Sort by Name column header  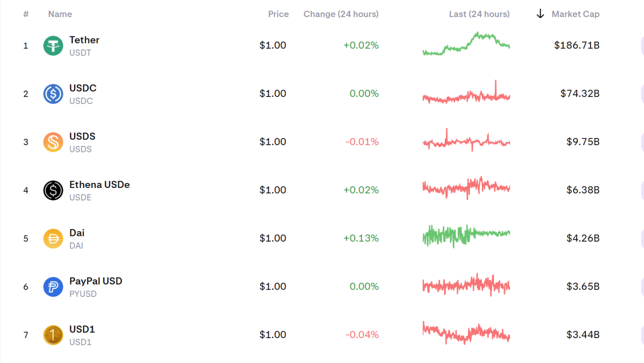pos(60,14)
